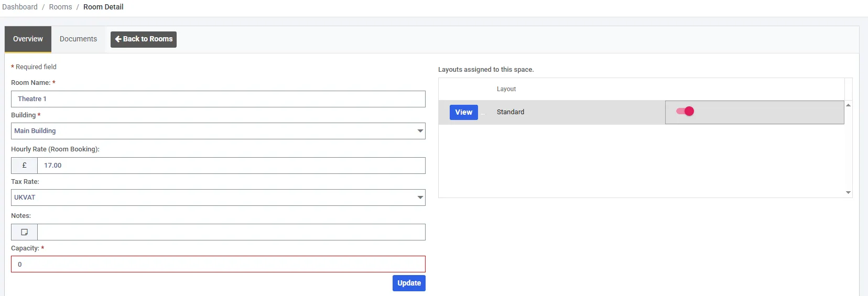Open the Building dropdown showing Main Building

218,131
